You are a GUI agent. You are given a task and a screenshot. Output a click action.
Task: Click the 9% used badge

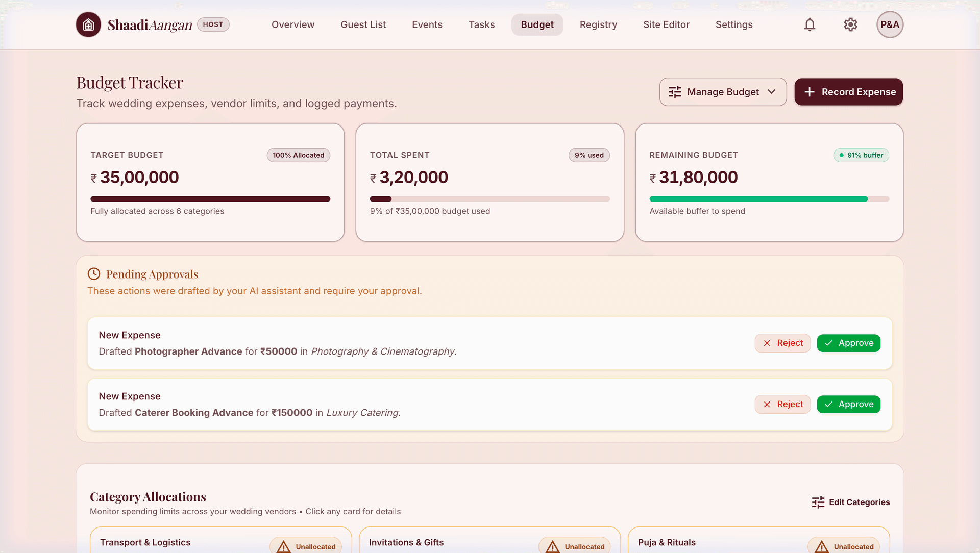pos(589,155)
